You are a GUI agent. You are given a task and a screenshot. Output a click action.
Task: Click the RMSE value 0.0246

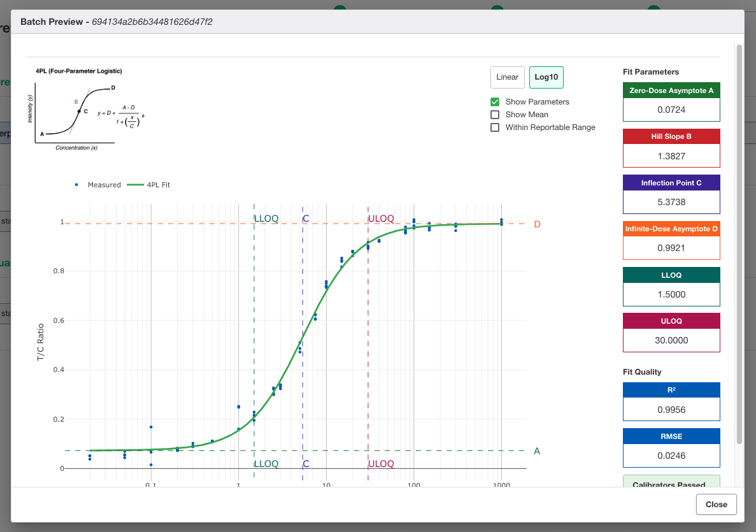(x=671, y=456)
